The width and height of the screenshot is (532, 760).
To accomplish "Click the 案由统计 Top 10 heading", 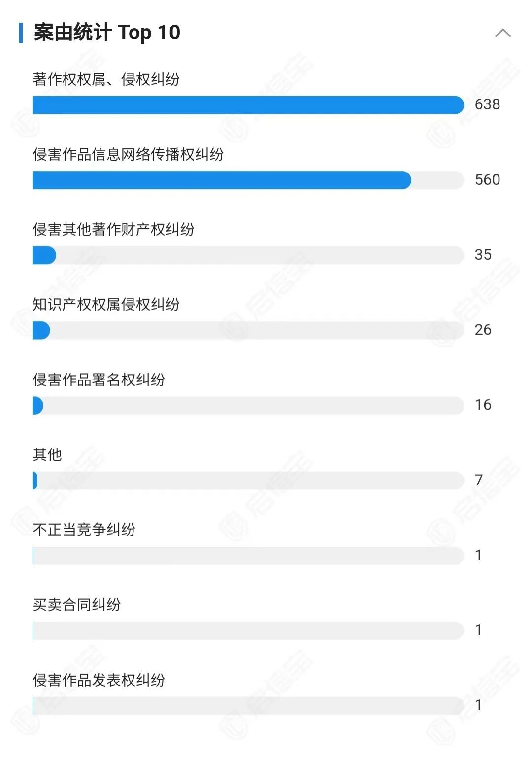I will (107, 33).
